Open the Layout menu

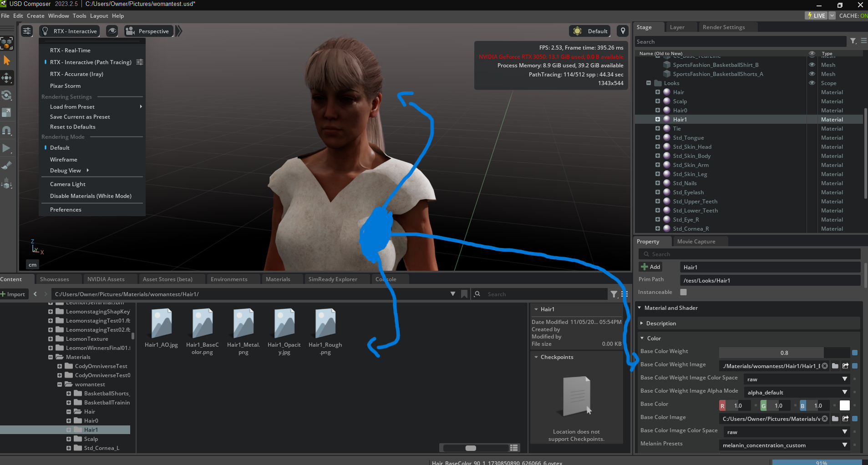coord(99,15)
